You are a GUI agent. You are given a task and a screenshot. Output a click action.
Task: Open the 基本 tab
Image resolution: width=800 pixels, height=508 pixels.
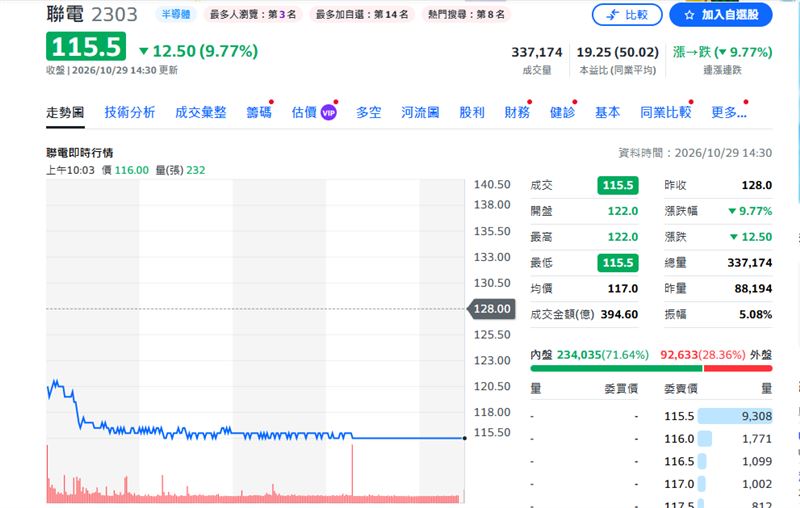608,112
